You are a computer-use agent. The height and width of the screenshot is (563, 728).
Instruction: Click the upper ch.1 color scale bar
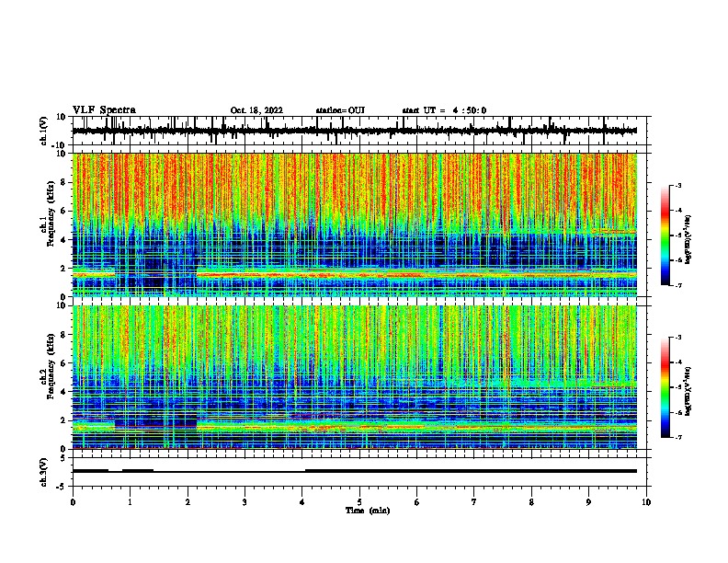[x=665, y=236]
